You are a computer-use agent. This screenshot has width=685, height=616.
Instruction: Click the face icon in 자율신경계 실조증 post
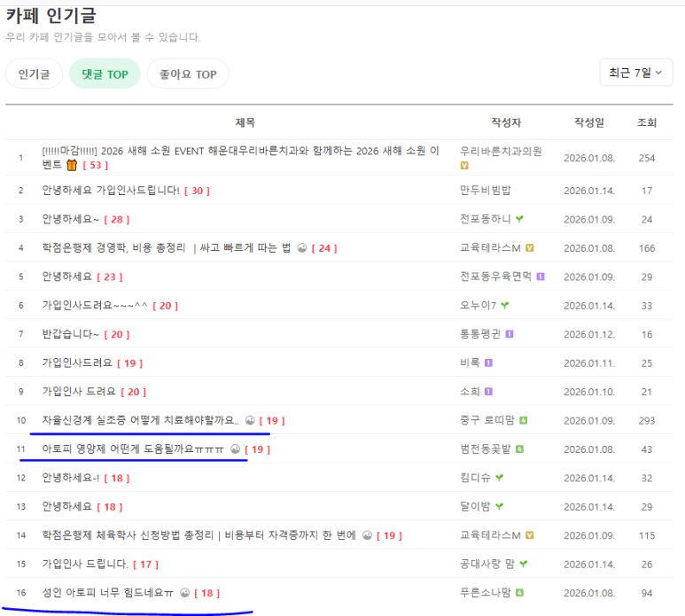tap(249, 421)
